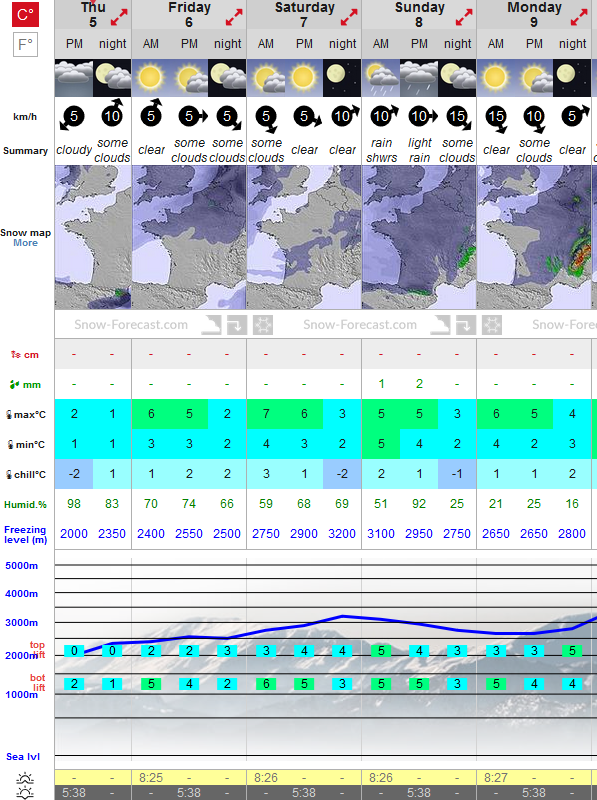Viewport: 597px width, 800px height.
Task: Select Saturday AM max temperature 7
Action: (x=266, y=414)
